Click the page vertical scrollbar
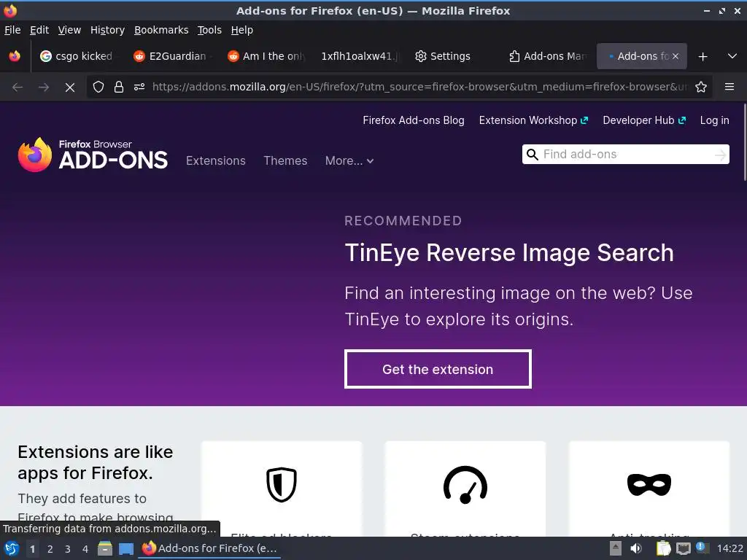This screenshot has width=747, height=560. [743, 143]
